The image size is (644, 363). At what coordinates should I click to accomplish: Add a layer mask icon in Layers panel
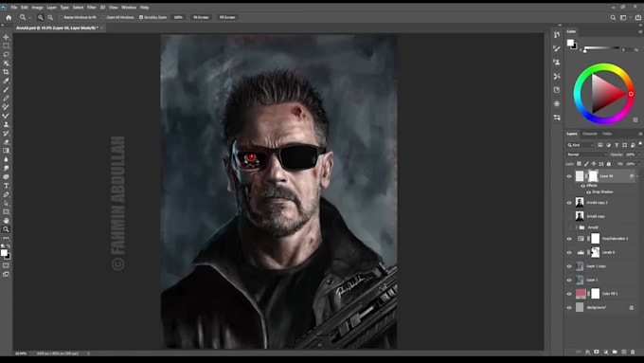click(x=597, y=352)
